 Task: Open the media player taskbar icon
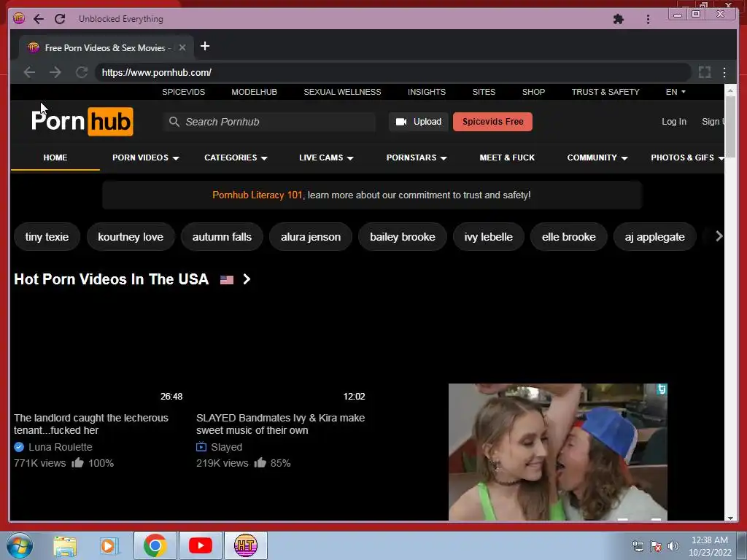click(109, 546)
